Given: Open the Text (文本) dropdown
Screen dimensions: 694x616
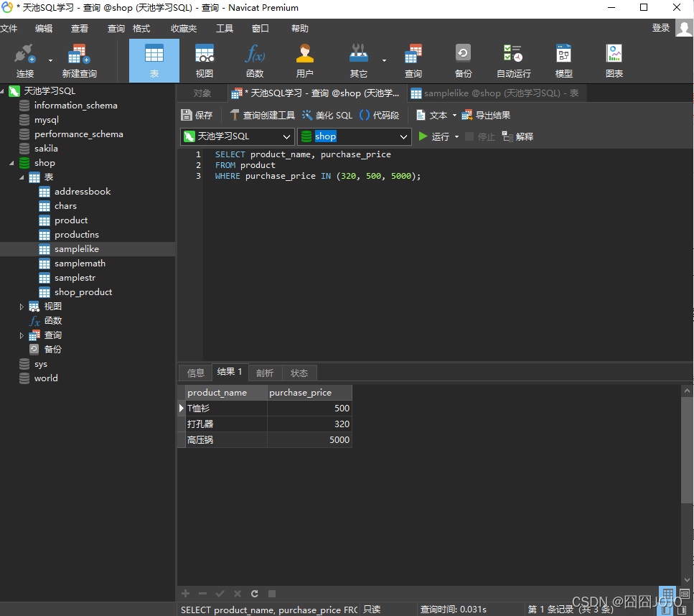Looking at the screenshot, I should 436,115.
